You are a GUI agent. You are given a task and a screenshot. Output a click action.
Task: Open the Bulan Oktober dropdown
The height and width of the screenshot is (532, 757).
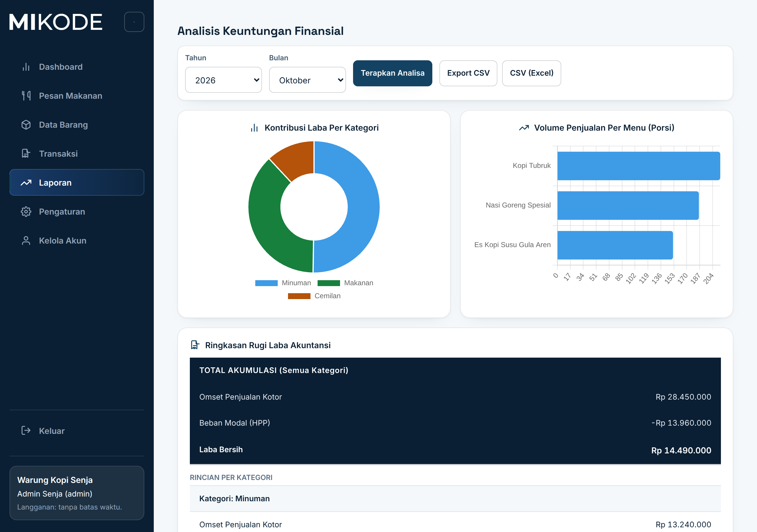[x=307, y=80]
